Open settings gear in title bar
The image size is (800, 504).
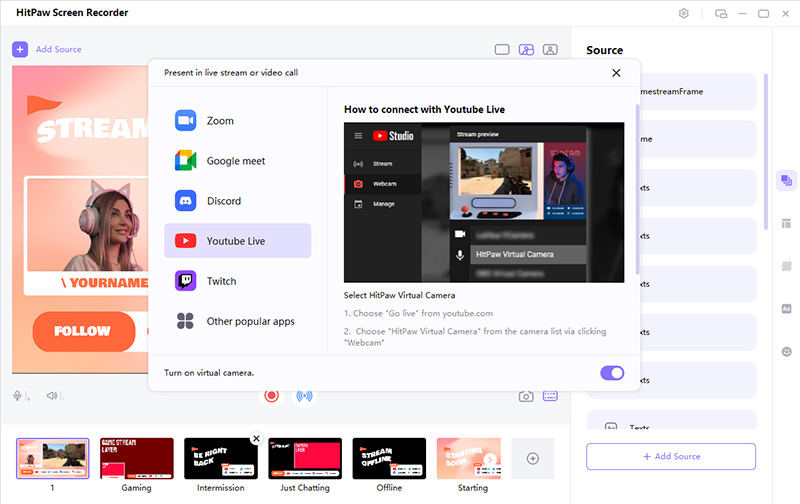684,14
